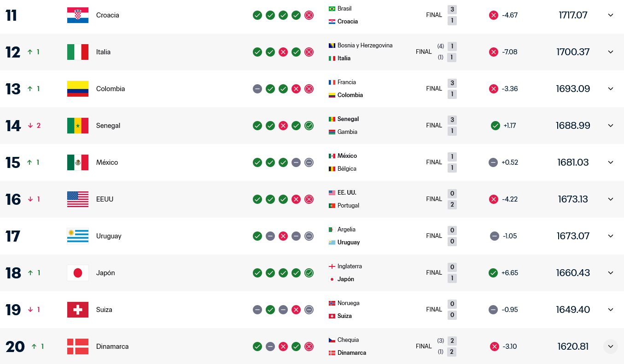Click the Italia flag icon
This screenshot has width=624, height=364.
click(77, 52)
